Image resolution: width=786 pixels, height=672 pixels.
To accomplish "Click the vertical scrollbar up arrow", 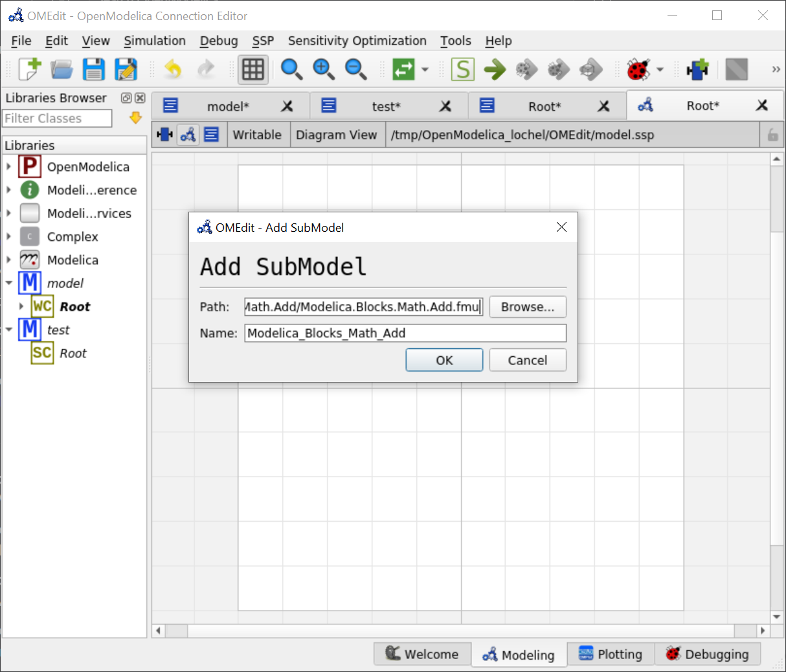I will pyautogui.click(x=777, y=159).
